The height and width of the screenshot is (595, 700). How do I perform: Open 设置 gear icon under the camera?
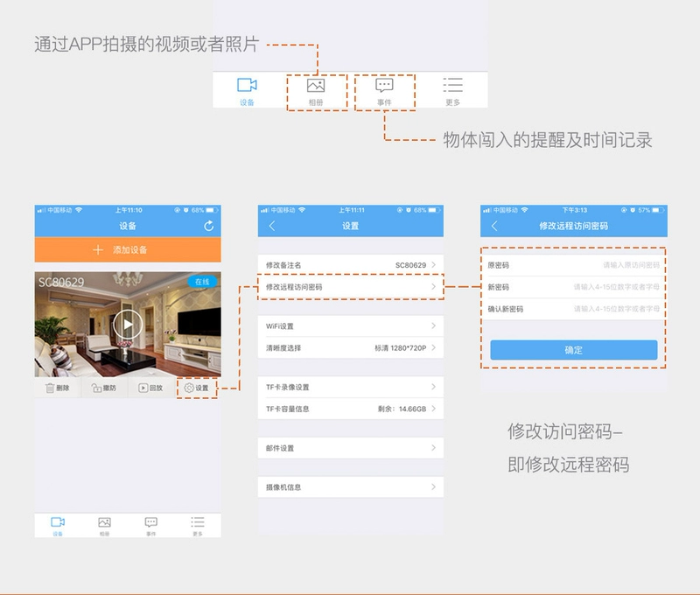pyautogui.click(x=189, y=388)
